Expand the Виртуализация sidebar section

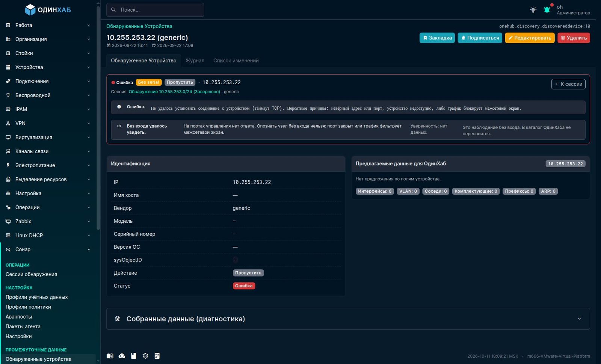point(48,137)
